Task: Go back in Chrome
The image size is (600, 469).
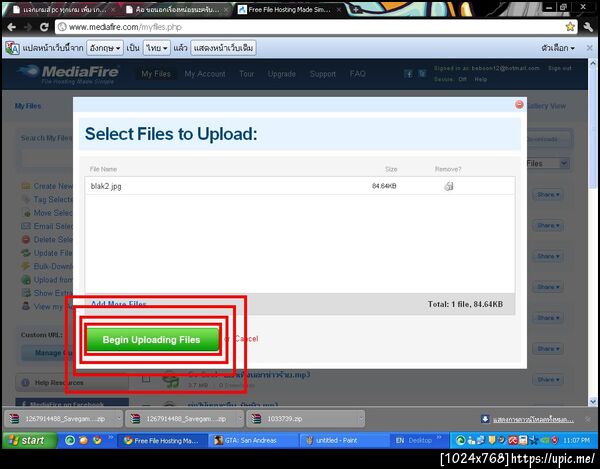Action: click(x=11, y=27)
